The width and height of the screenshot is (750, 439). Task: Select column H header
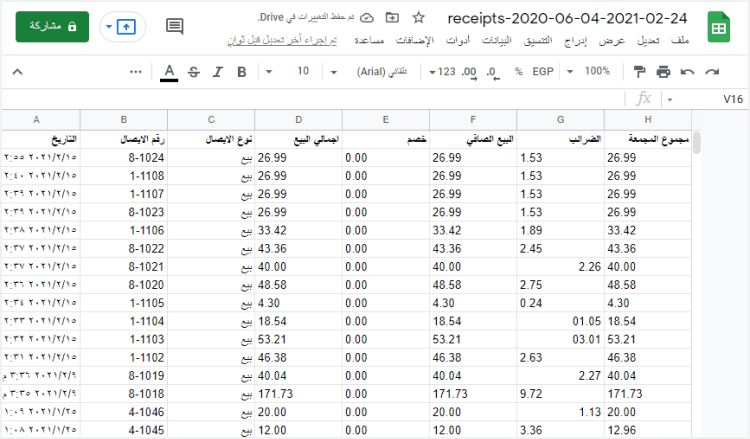[648, 120]
